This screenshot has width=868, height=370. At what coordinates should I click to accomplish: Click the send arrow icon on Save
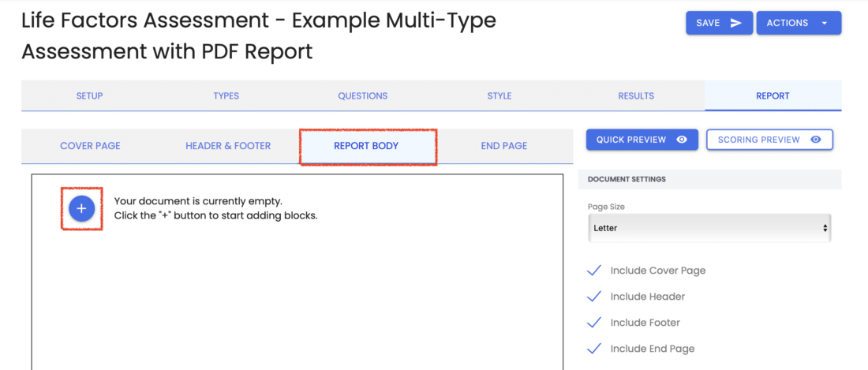(735, 23)
